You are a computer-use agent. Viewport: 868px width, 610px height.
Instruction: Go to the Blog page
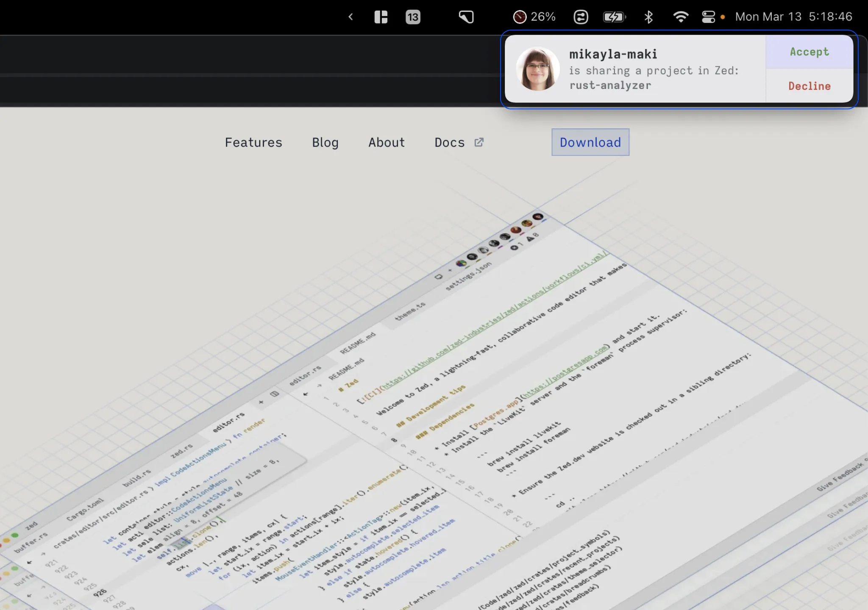[x=325, y=142]
